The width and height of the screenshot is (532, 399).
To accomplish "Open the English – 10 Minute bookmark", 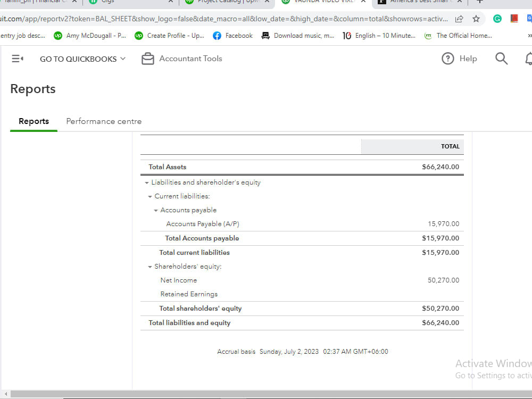I will tap(379, 36).
